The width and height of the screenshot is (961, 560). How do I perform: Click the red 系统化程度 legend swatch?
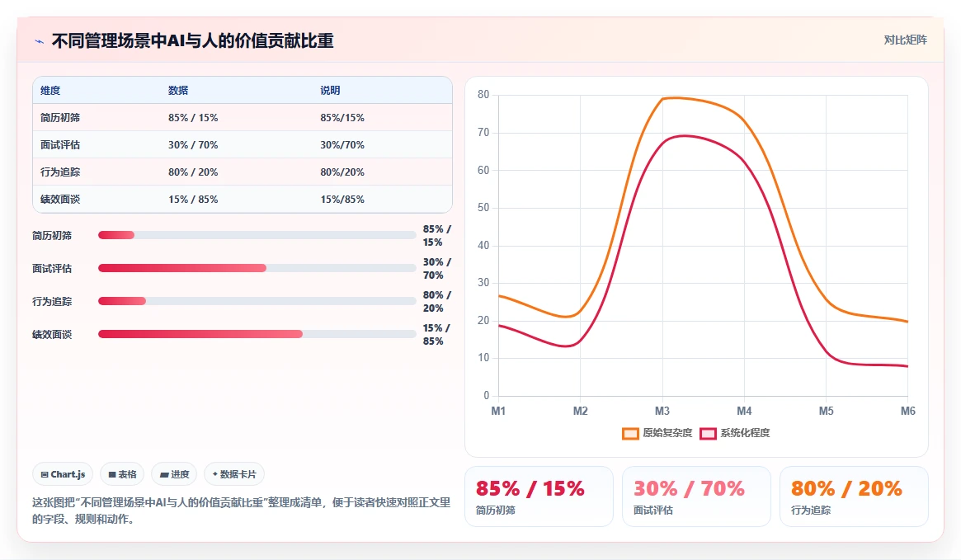708,434
